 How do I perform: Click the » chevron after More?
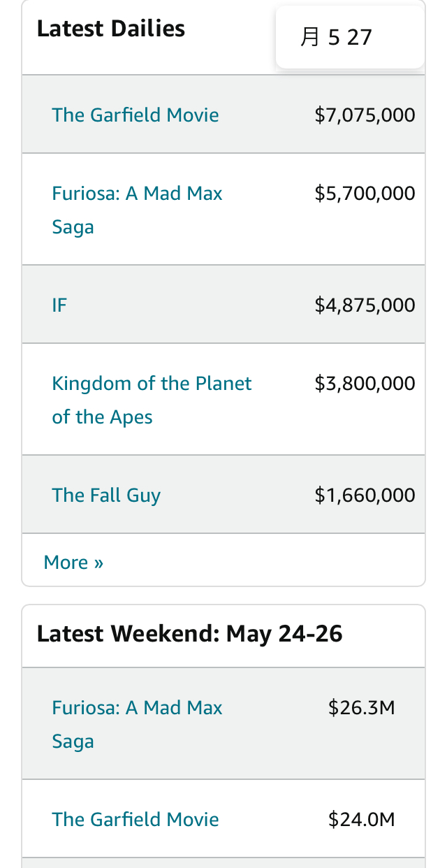[98, 563]
